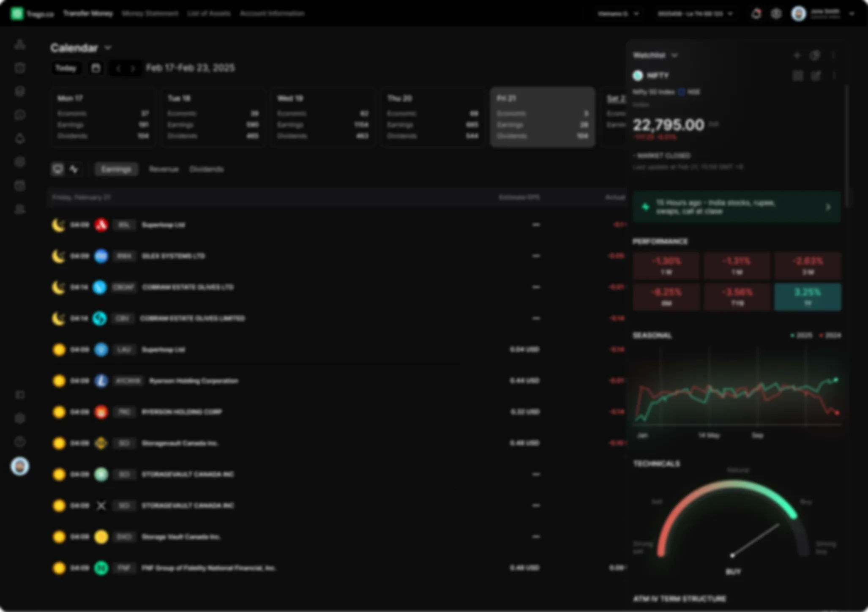The width and height of the screenshot is (868, 612).
Task: Open the Money Statement menu item
Action: pos(150,14)
